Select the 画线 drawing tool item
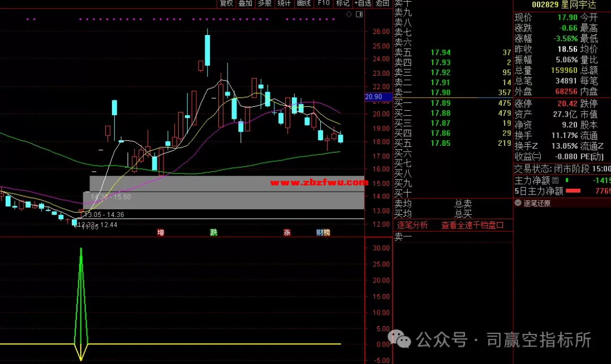Screen dimensions: 611x364 pyautogui.click(x=304, y=3)
